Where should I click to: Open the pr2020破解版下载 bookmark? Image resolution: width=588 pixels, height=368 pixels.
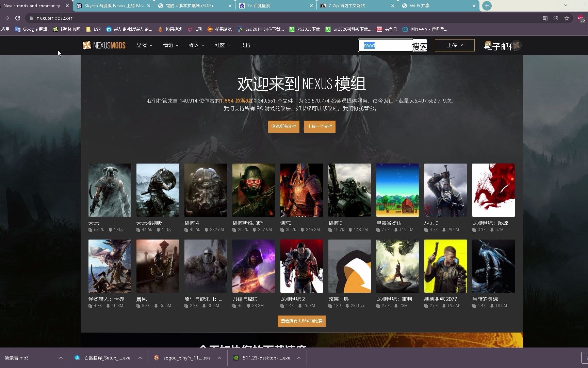[x=348, y=29]
